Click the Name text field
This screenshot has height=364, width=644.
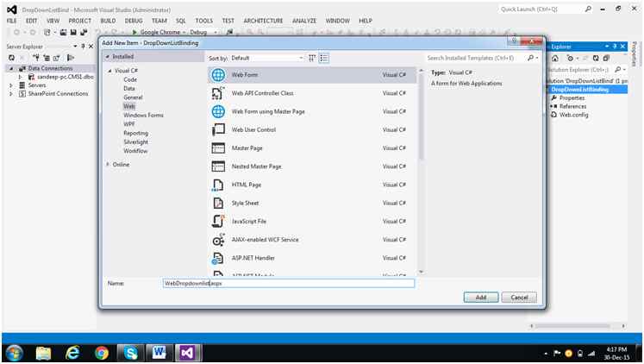pos(289,283)
